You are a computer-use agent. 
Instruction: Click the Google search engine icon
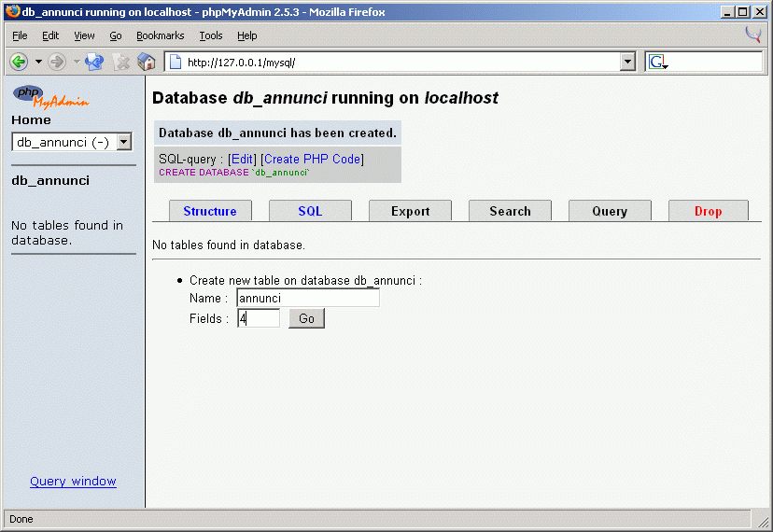657,62
